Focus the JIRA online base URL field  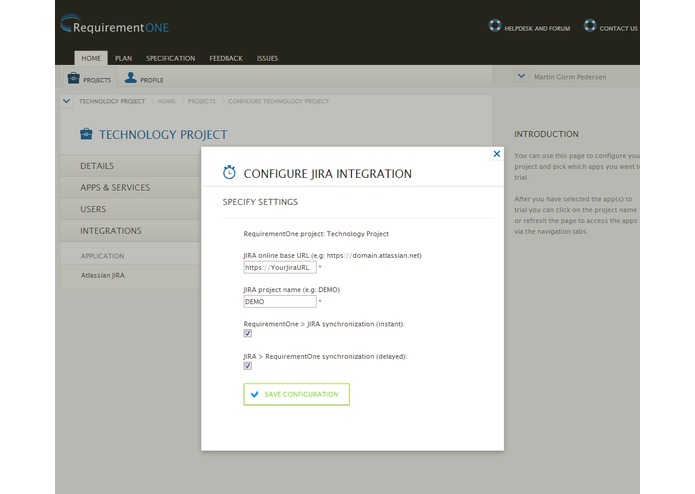click(x=280, y=267)
